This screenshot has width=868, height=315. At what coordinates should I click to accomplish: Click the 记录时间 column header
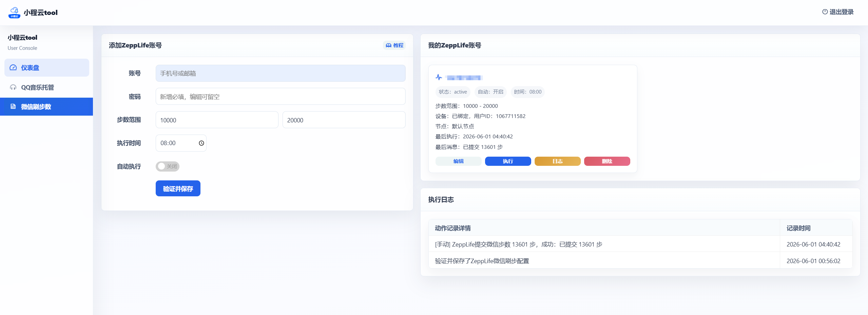click(x=798, y=228)
